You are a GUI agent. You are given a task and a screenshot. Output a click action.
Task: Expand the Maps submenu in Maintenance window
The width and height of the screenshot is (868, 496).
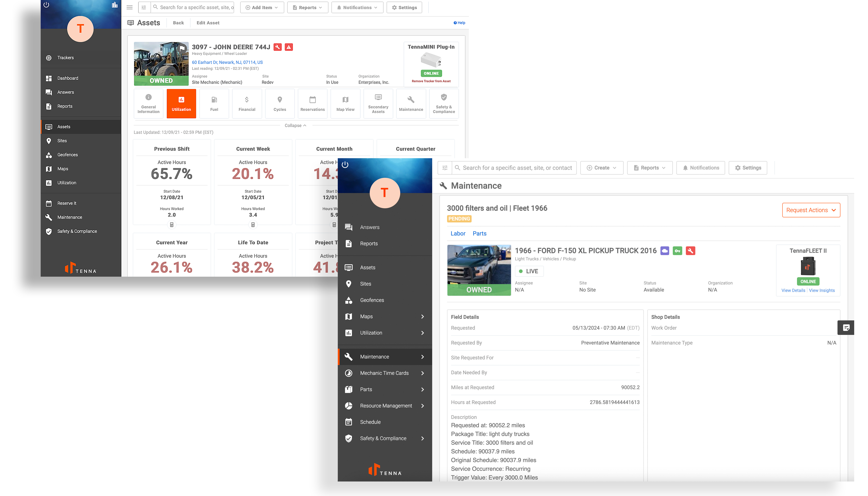click(423, 316)
